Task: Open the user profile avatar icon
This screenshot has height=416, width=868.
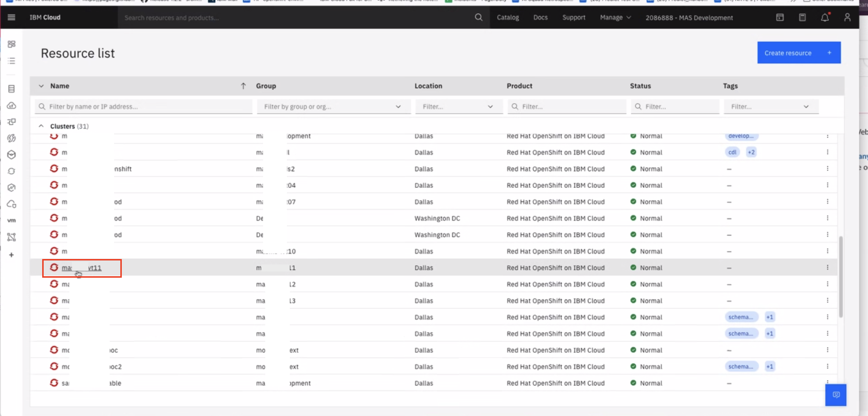Action: click(x=847, y=17)
